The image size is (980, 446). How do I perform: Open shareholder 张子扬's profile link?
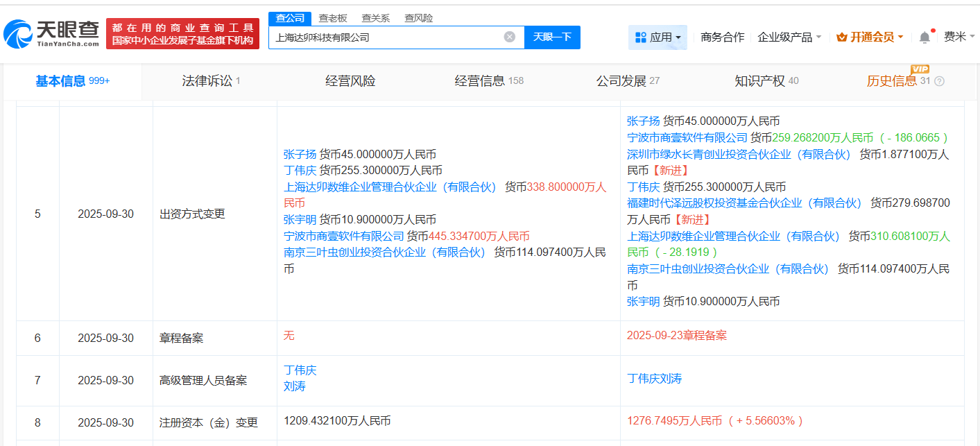(x=298, y=154)
